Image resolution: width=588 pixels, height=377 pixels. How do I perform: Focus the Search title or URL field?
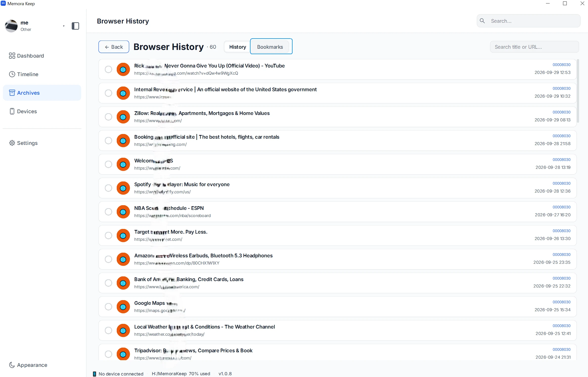click(534, 47)
